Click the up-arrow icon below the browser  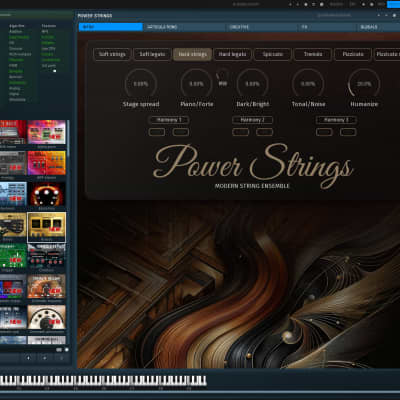tap(28, 358)
